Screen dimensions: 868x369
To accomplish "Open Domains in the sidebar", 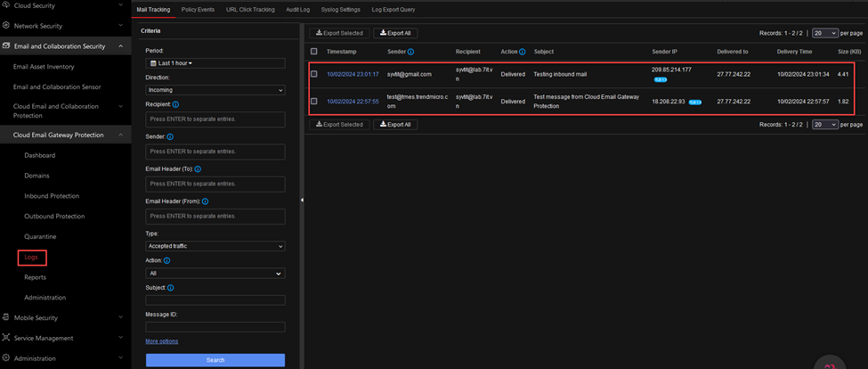I will click(37, 176).
